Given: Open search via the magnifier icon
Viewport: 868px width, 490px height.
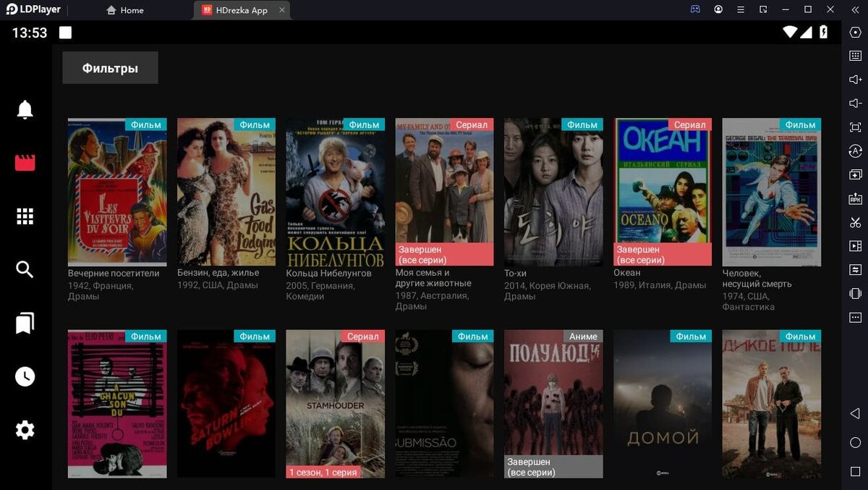Looking at the screenshot, I should 25,269.
